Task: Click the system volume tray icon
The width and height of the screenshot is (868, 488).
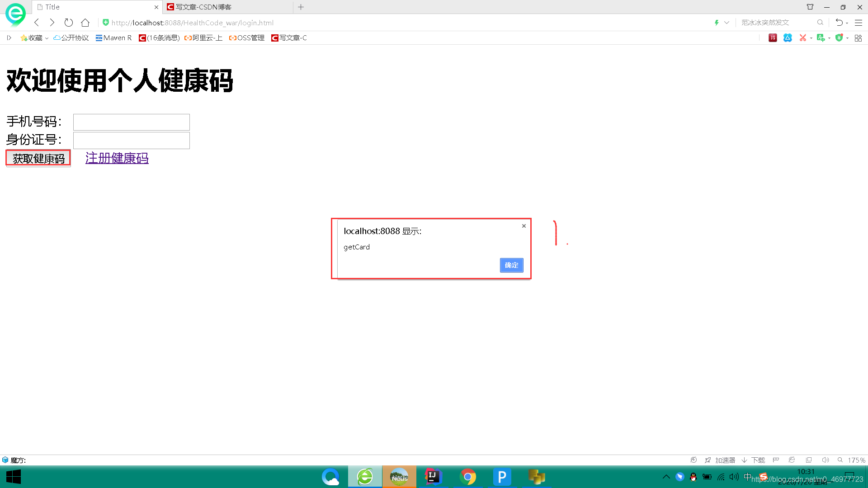Action: click(x=734, y=477)
